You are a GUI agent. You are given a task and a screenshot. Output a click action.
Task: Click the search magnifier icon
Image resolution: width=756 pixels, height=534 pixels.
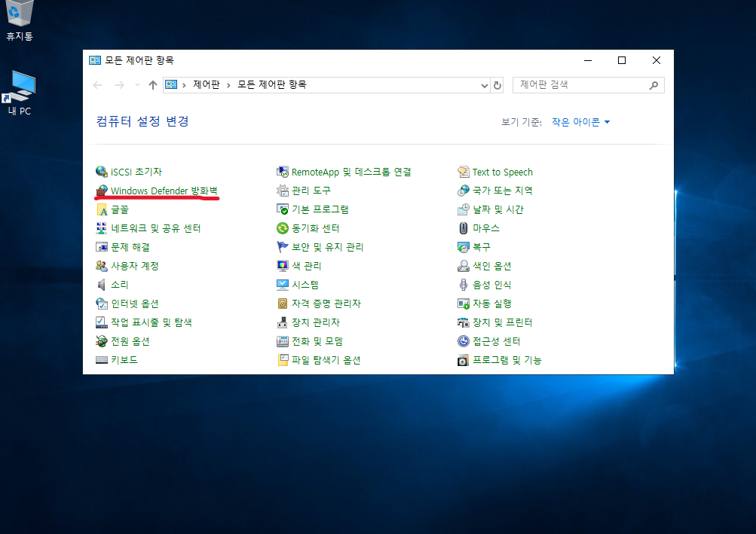(x=653, y=85)
